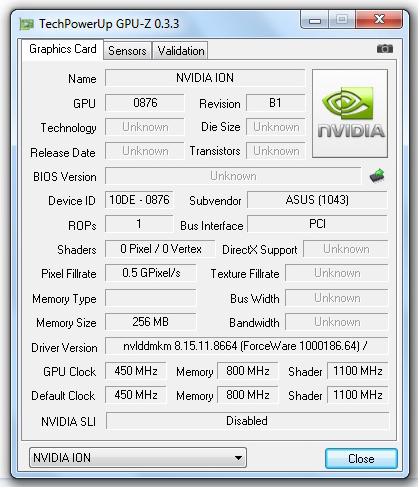Click the empty Memory Type field

(151, 298)
